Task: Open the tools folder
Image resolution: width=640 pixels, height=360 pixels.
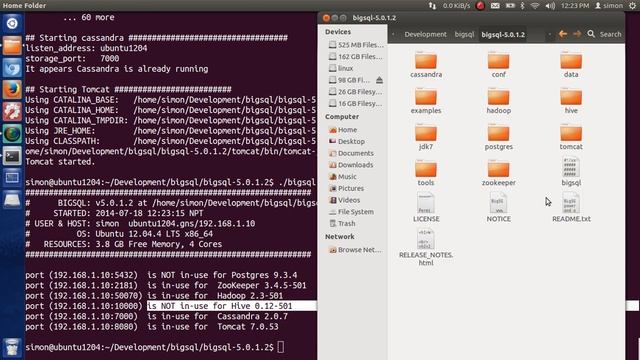Action: point(426,173)
